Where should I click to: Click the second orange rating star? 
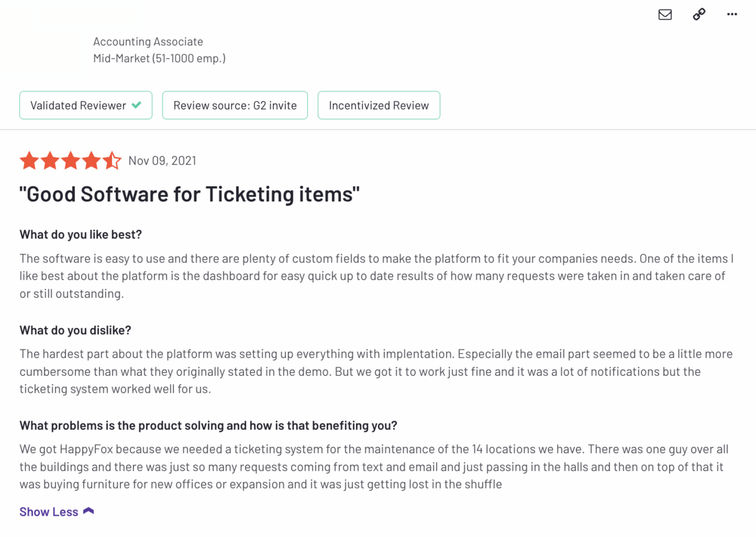coord(50,161)
